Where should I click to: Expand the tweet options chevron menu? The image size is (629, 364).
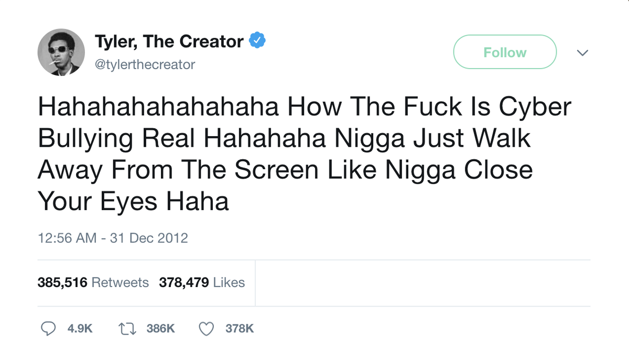click(x=582, y=52)
